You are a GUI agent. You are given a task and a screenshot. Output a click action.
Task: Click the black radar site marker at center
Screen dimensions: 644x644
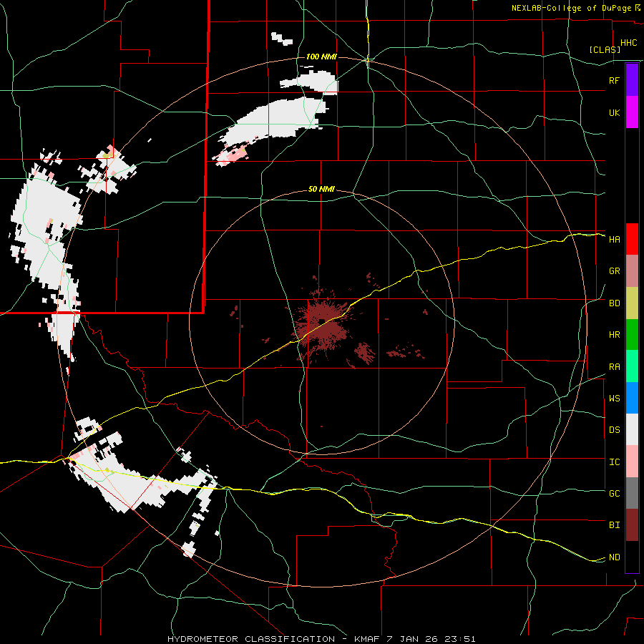point(322,321)
